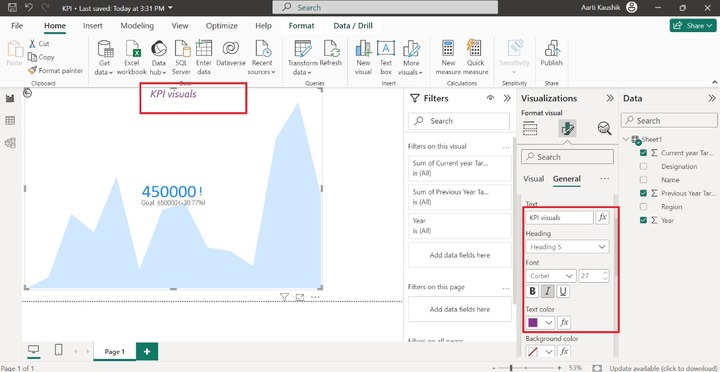Click the Cut command
The image size is (720, 372).
click(39, 44)
